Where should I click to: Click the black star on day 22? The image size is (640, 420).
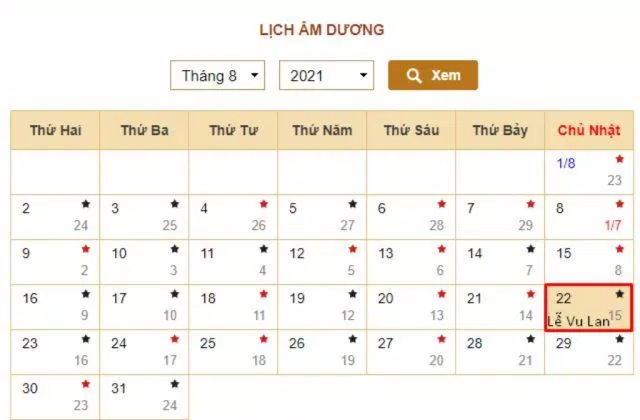(x=620, y=293)
